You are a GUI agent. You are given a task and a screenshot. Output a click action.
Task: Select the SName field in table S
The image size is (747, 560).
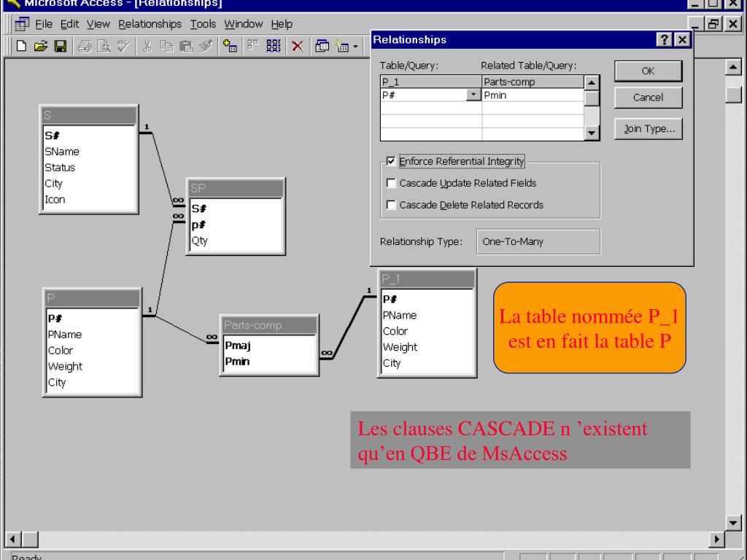[x=90, y=152]
